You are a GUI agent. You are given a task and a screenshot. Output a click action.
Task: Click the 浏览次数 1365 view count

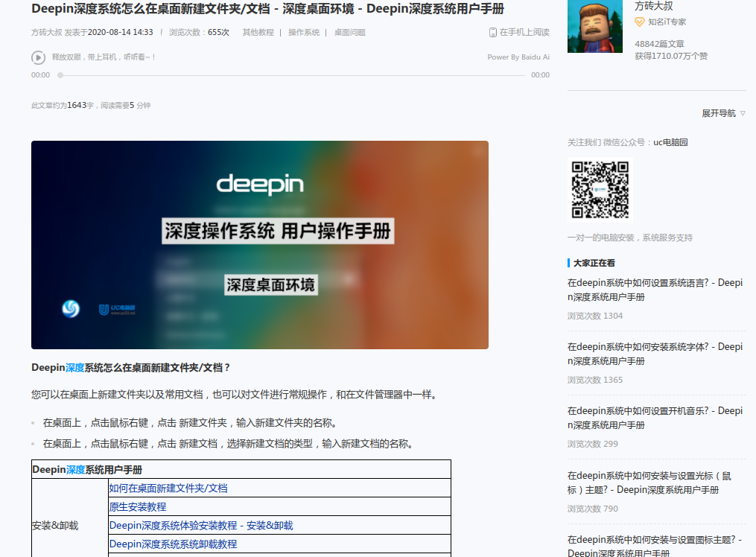(x=595, y=380)
